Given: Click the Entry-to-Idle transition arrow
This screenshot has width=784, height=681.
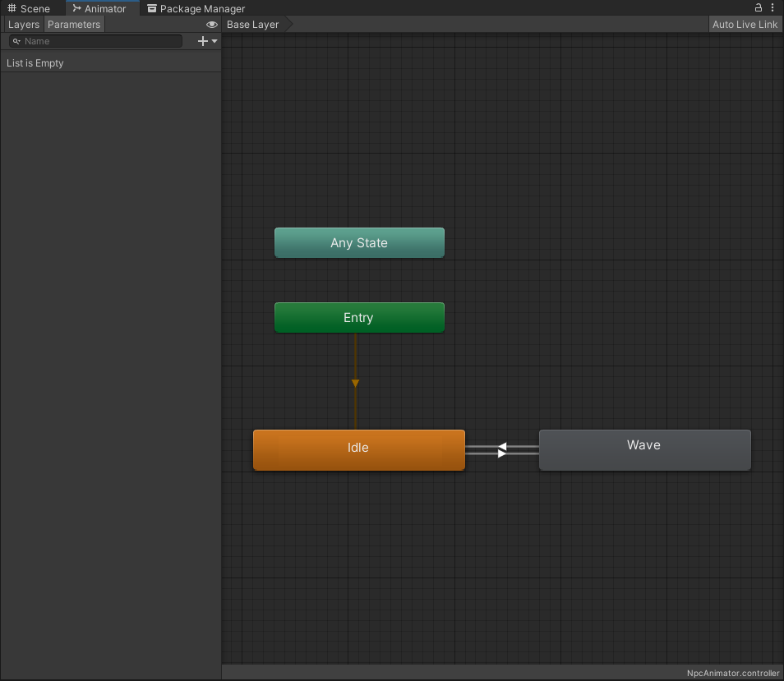Looking at the screenshot, I should pyautogui.click(x=355, y=383).
